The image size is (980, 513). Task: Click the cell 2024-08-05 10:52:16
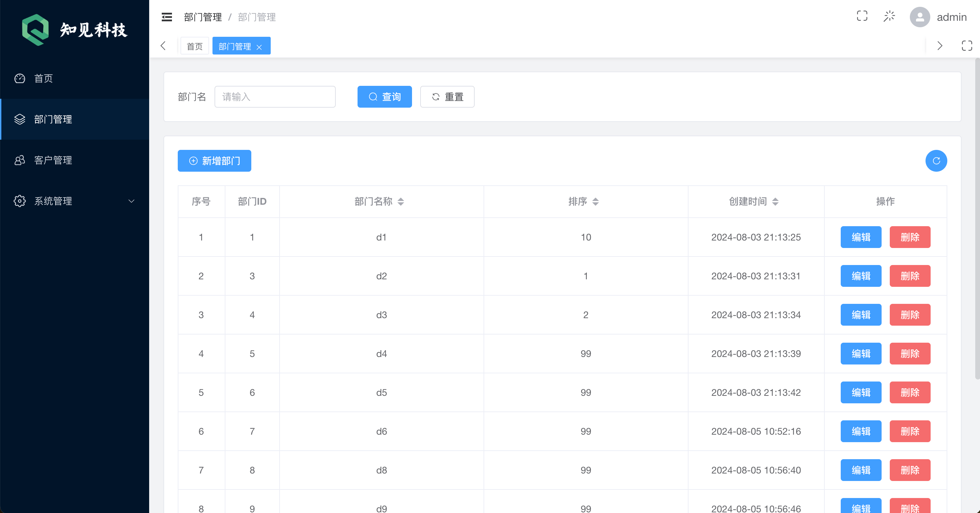click(756, 431)
